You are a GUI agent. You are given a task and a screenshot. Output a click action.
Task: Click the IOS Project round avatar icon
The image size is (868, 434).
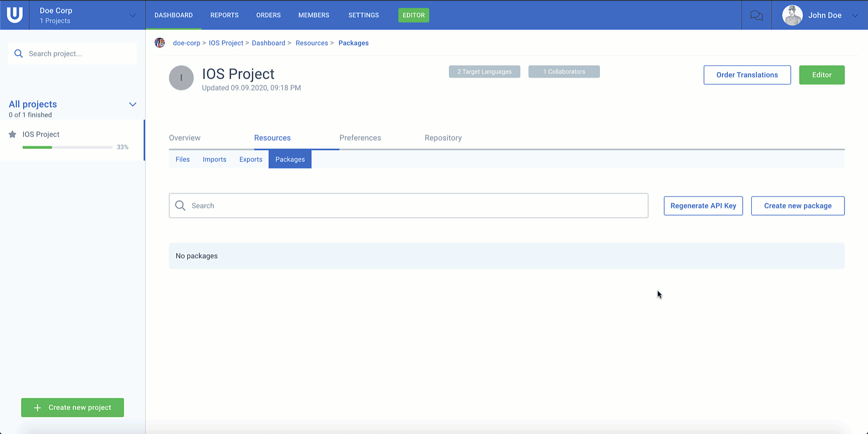click(x=181, y=78)
